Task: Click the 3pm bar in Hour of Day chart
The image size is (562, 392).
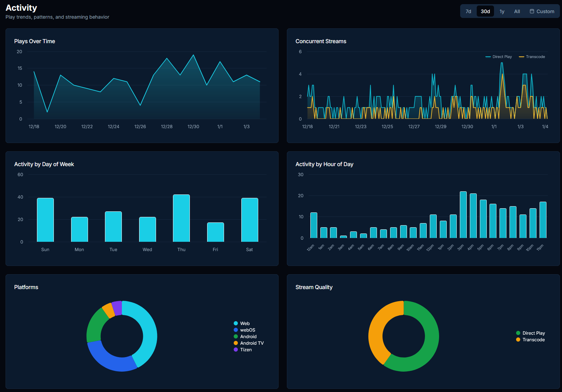Action: (463, 215)
